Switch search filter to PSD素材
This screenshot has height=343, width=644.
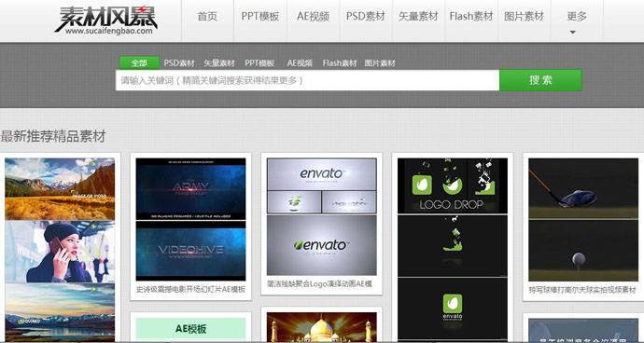point(179,63)
